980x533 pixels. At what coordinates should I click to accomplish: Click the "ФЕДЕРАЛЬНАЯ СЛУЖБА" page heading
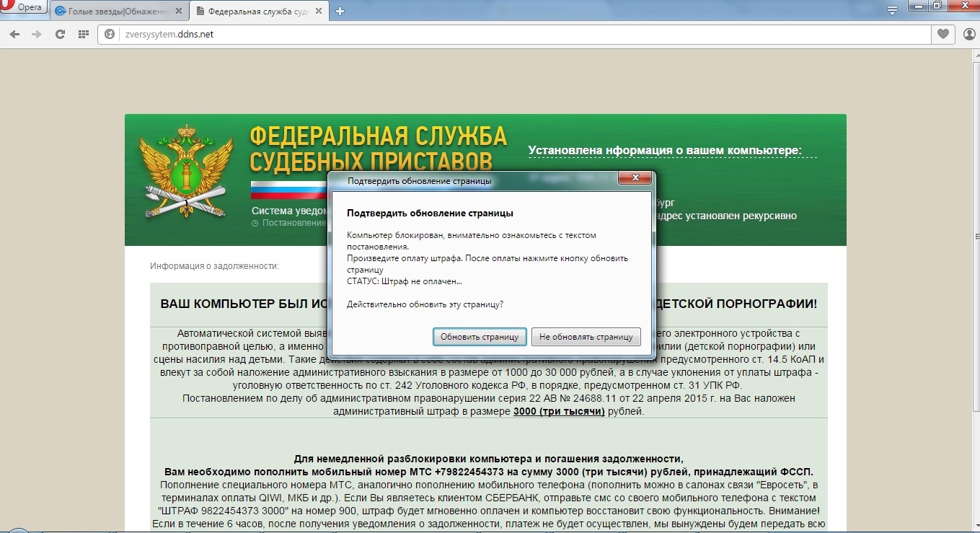click(379, 136)
